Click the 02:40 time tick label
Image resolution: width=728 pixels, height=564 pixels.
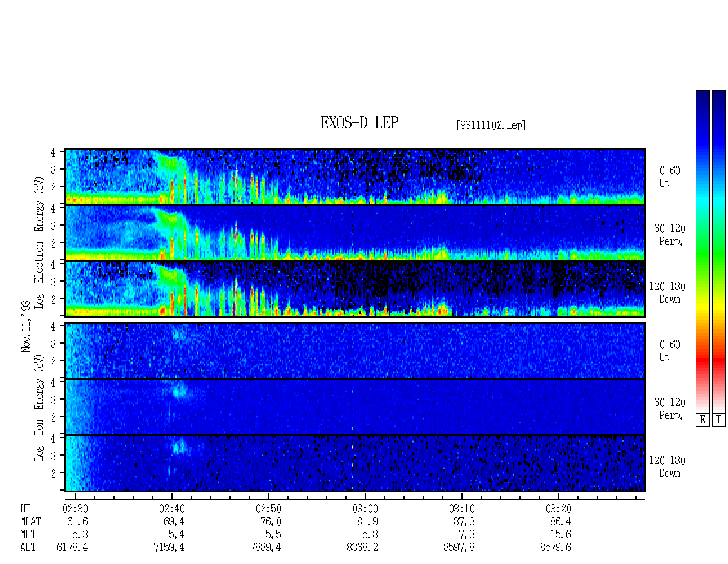(172, 509)
